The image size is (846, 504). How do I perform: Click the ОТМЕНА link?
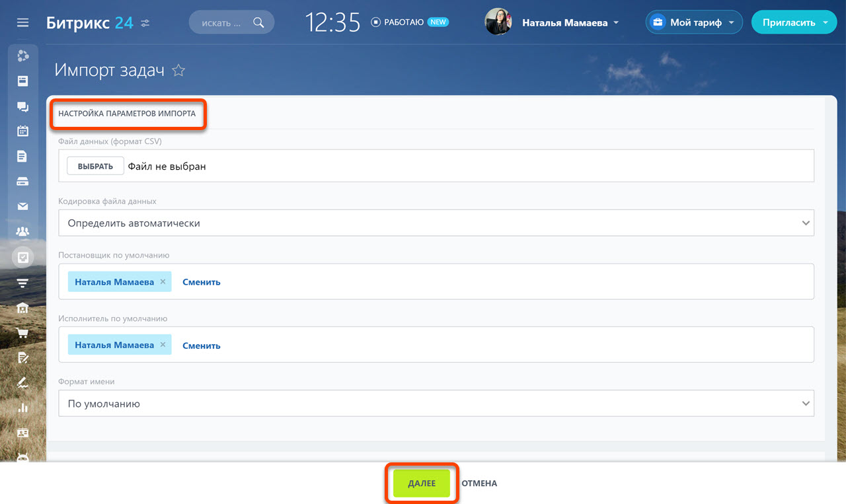click(x=480, y=484)
